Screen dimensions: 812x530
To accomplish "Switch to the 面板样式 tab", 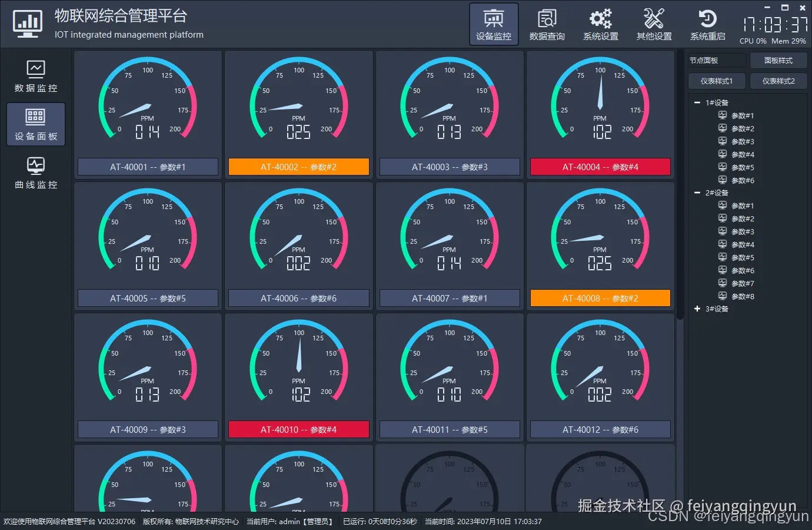I will click(x=778, y=61).
